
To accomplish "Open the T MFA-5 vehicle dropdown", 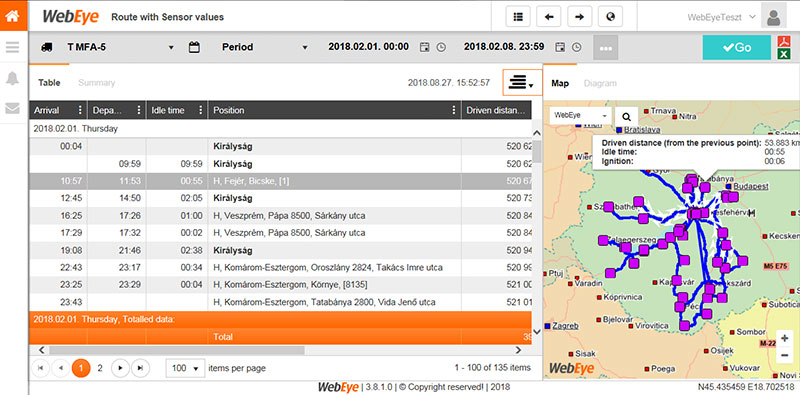I will [120, 47].
